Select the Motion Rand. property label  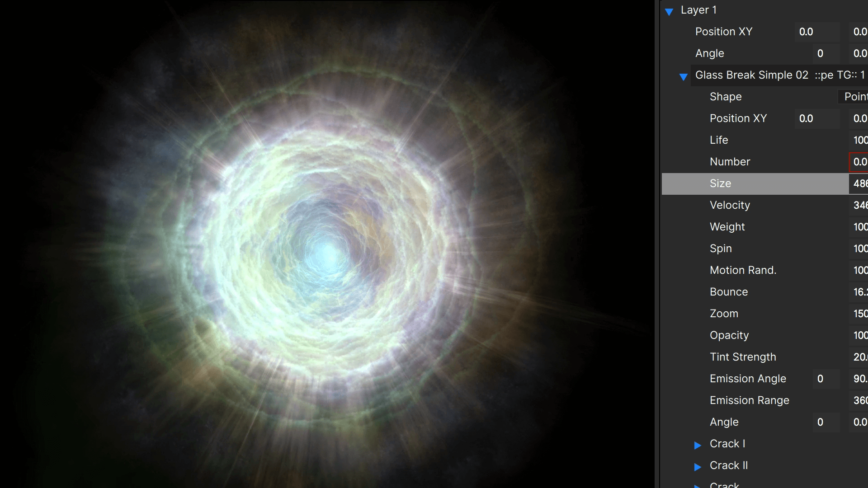[743, 270]
